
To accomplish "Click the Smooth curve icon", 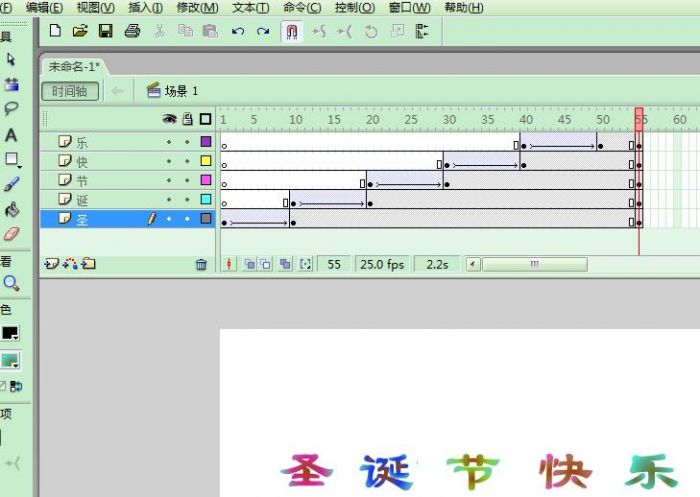I will click(x=319, y=31).
